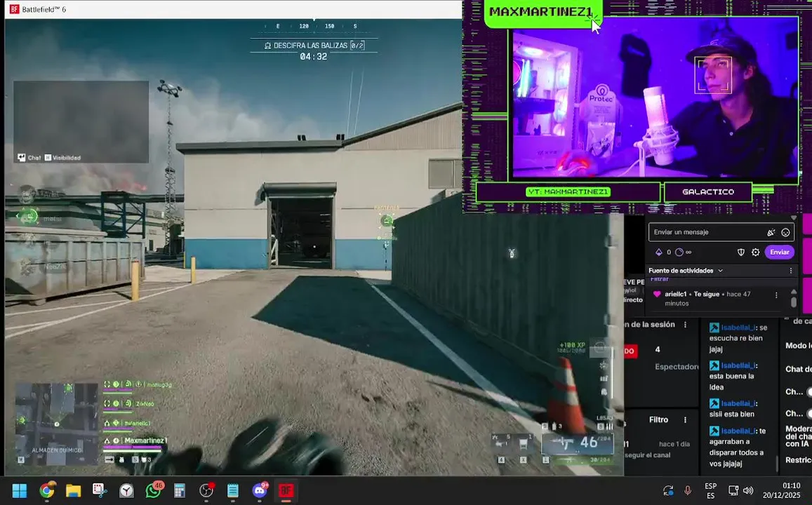812x505 pixels.
Task: Click the channel points circle icon
Action: coord(679,252)
